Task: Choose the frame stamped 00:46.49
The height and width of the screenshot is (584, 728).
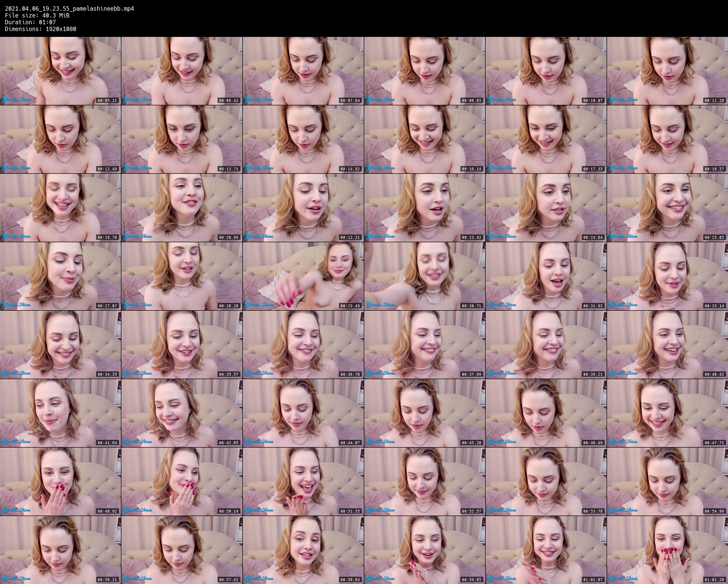Action: click(546, 413)
